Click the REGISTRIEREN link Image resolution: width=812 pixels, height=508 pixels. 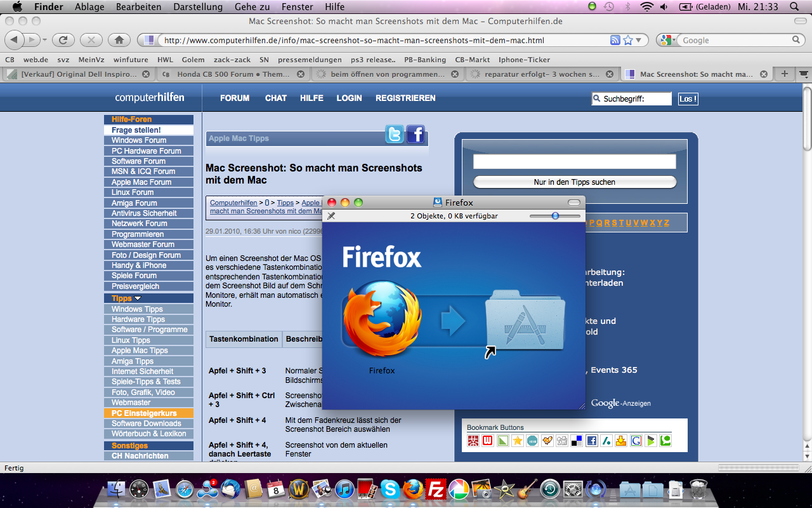pos(405,98)
